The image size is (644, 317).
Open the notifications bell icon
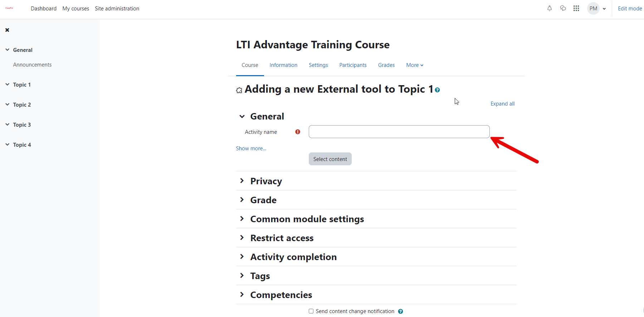pyautogui.click(x=550, y=8)
